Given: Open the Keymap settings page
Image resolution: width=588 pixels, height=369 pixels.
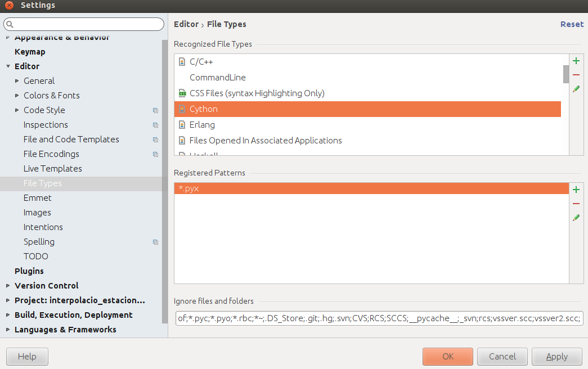Looking at the screenshot, I should click(30, 52).
